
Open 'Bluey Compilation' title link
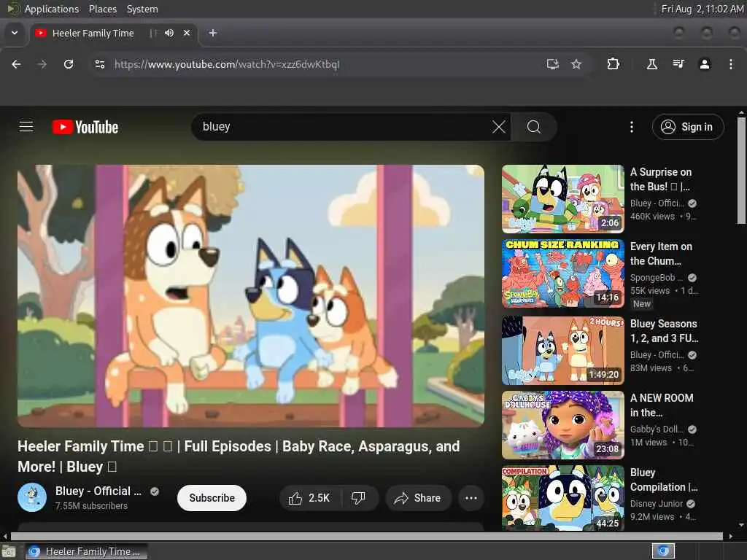click(x=664, y=480)
